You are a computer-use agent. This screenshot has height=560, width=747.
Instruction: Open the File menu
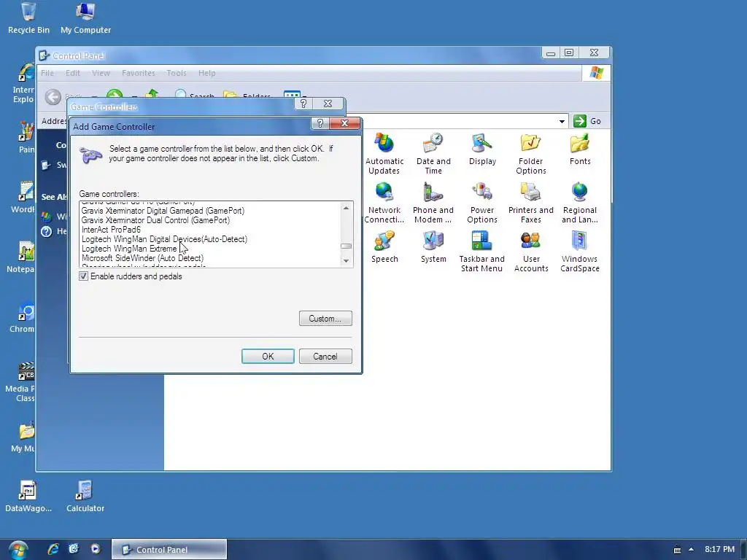pyautogui.click(x=47, y=73)
